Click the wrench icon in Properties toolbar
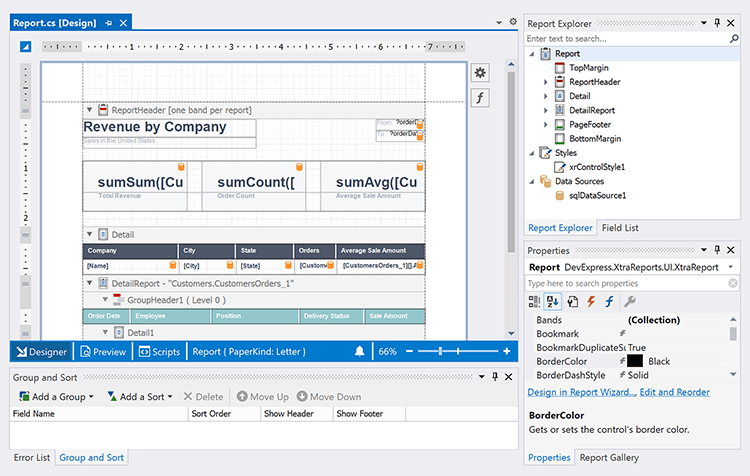 pyautogui.click(x=629, y=301)
